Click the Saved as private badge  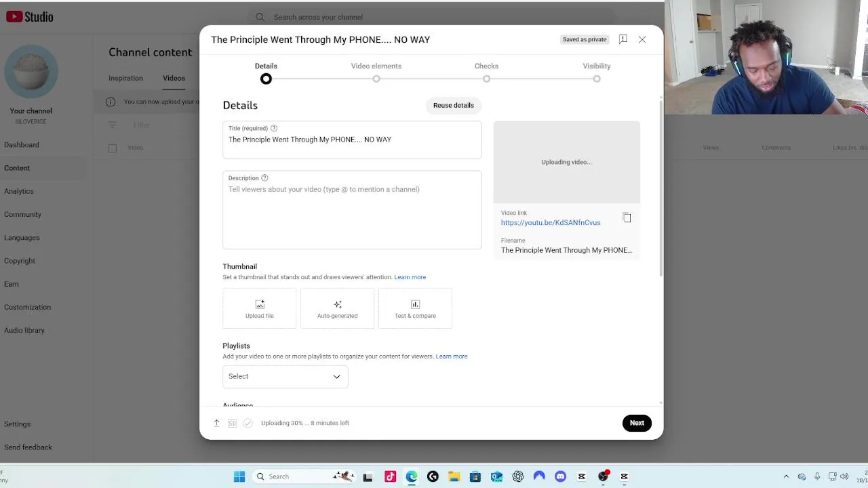tap(585, 39)
